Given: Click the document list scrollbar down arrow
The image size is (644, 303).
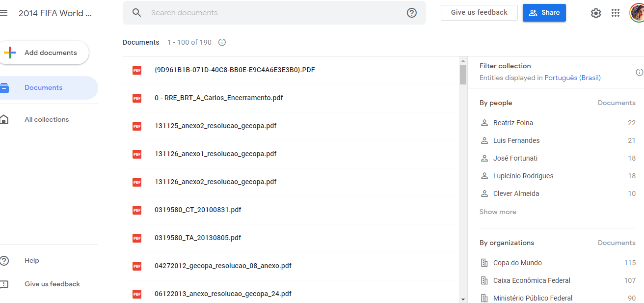Looking at the screenshot, I should pos(463,299).
